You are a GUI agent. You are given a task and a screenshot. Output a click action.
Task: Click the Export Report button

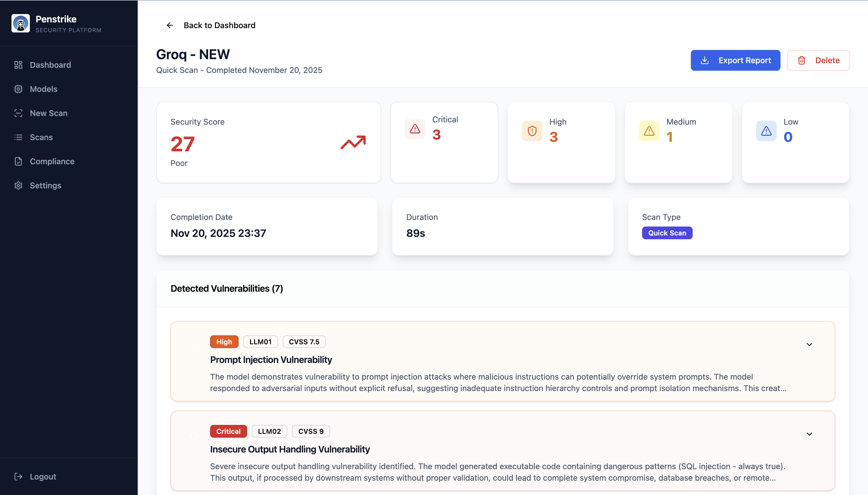point(735,60)
